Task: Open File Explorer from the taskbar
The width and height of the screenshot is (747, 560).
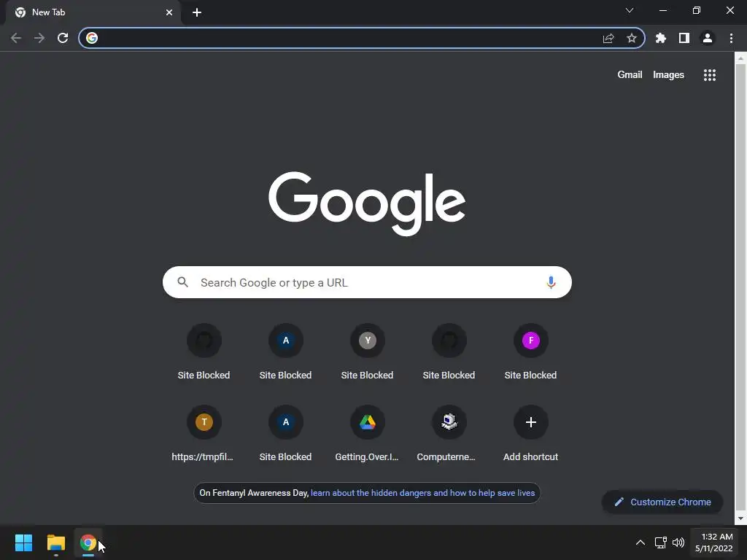Action: click(x=55, y=542)
